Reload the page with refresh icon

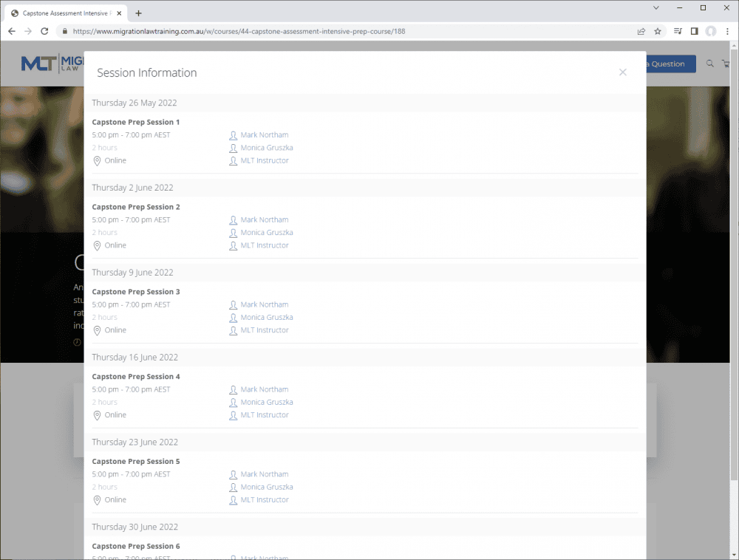click(44, 32)
